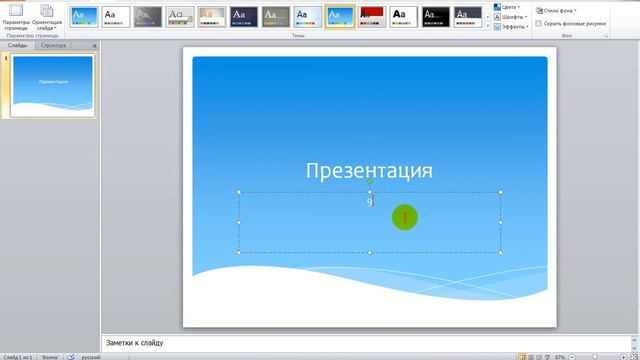Click the Презентация title text

369,170
